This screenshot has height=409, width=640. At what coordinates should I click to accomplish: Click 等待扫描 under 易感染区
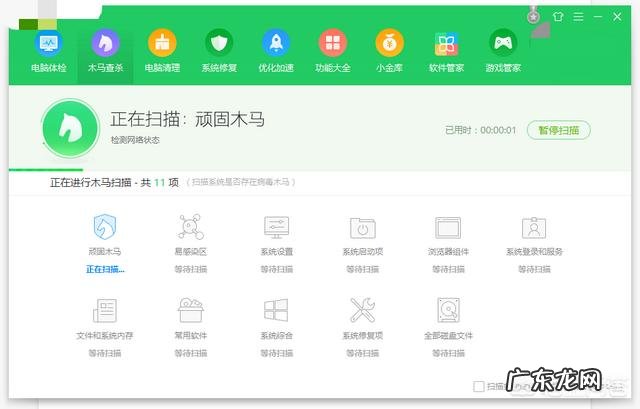[191, 269]
